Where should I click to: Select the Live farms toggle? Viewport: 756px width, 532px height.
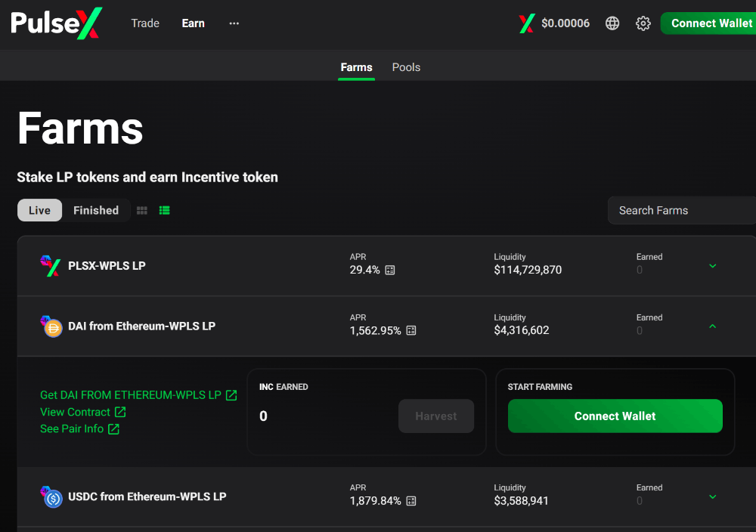(39, 210)
